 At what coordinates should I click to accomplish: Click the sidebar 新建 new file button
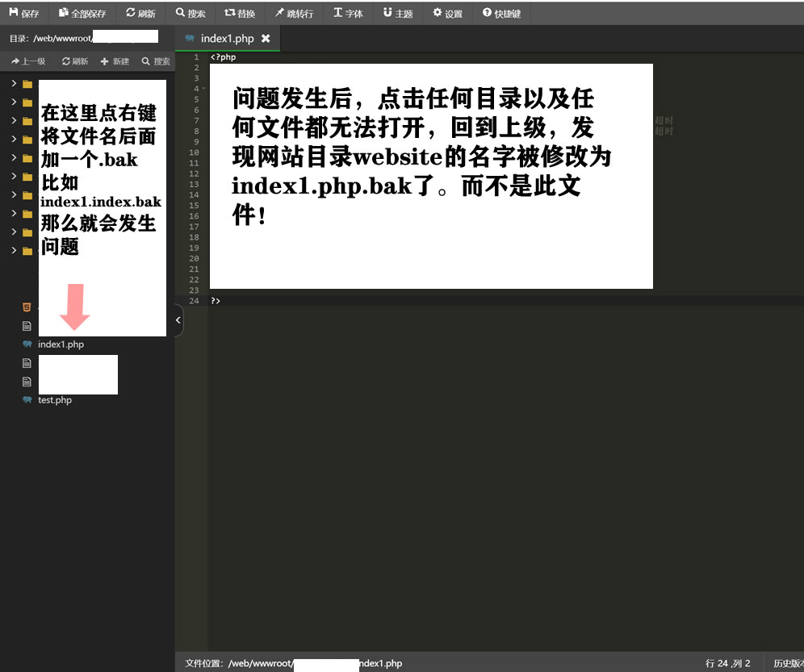pos(115,61)
